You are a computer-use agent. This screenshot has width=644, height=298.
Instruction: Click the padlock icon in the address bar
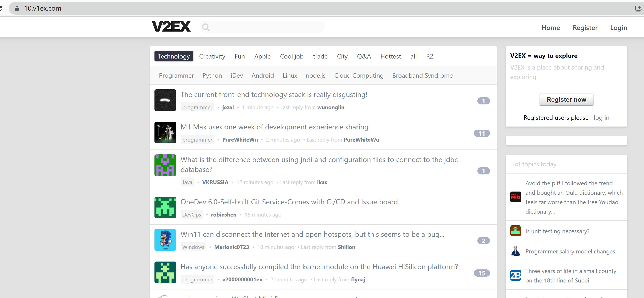(17, 9)
